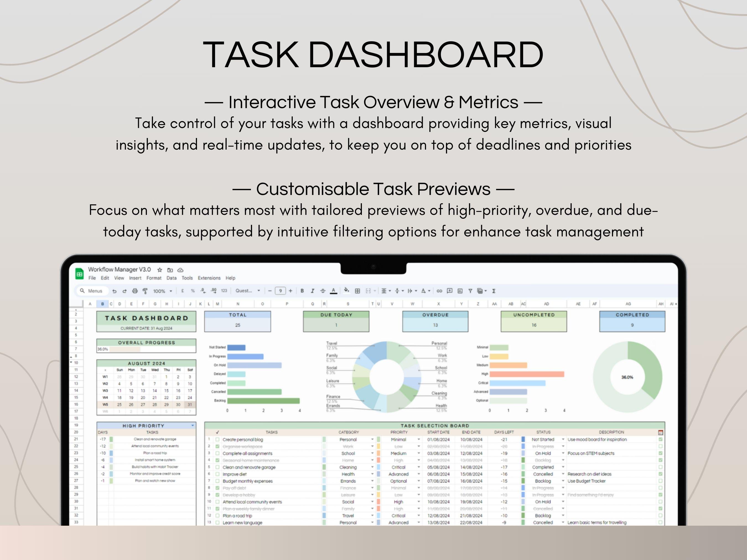Screen dimensions: 747x560
Task: Activate the paint format tool
Action: coord(145,291)
